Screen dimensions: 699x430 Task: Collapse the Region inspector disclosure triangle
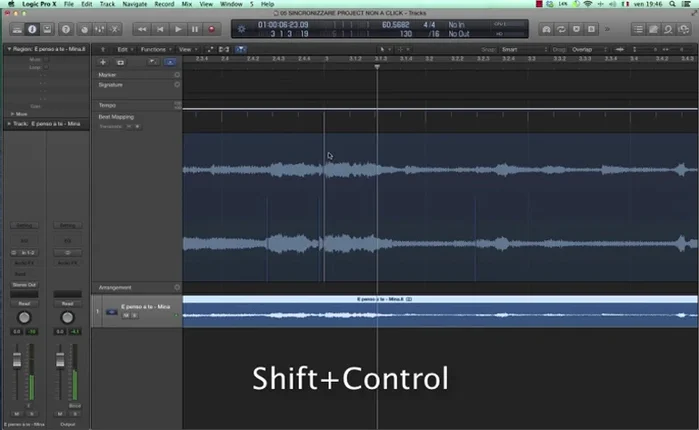[9, 49]
